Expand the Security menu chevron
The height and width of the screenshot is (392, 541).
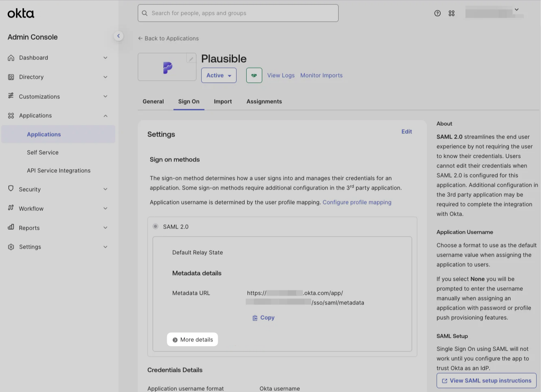105,189
